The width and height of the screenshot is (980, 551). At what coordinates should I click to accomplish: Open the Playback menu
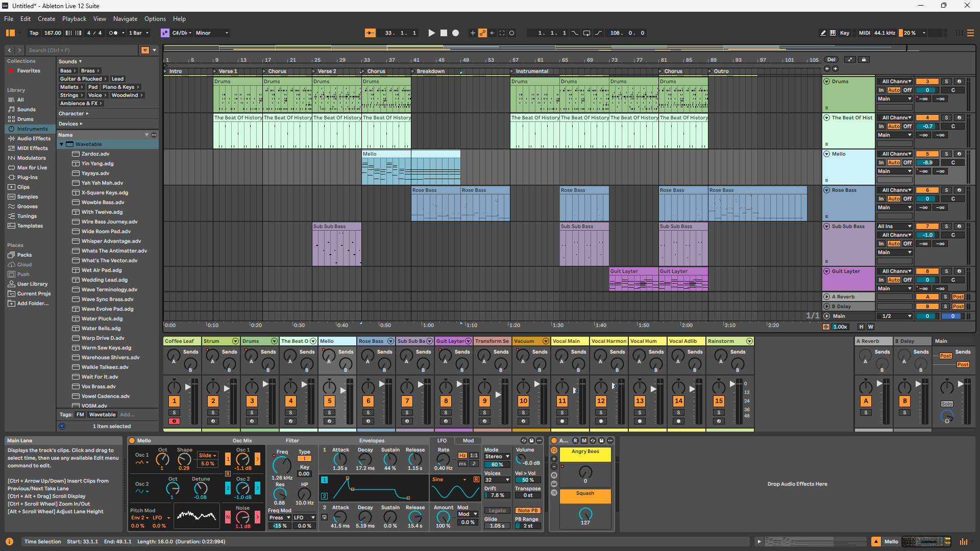point(74,19)
